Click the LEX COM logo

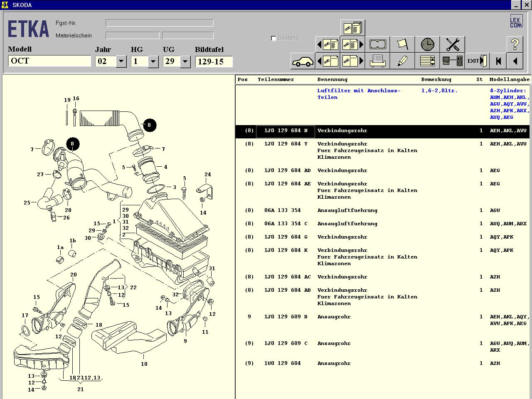click(516, 21)
